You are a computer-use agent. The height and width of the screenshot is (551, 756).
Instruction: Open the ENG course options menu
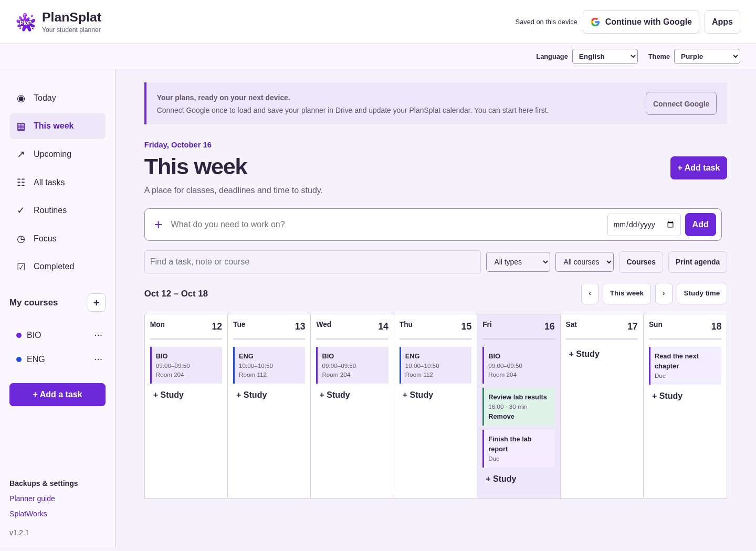[x=98, y=359]
